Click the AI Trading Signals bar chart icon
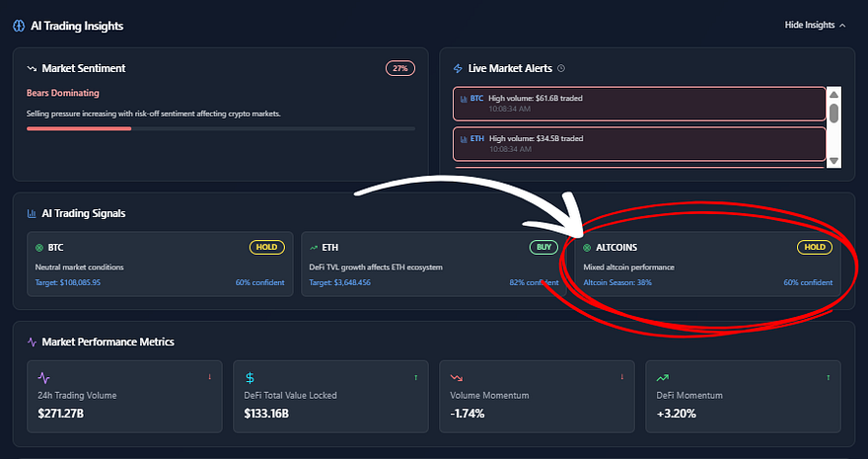 click(x=31, y=213)
